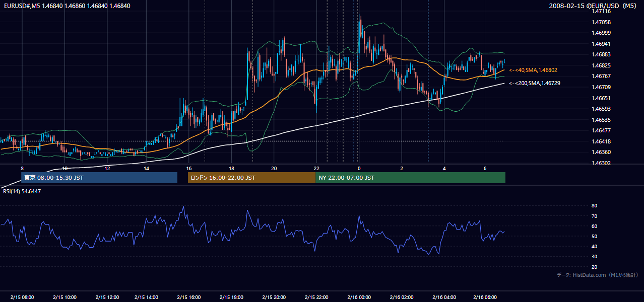Click the HistData.com data source credit
Screen dimensions: 644x302
point(598,275)
